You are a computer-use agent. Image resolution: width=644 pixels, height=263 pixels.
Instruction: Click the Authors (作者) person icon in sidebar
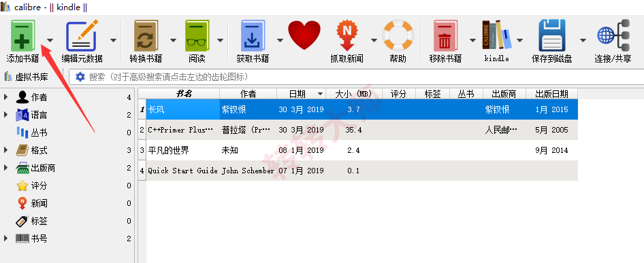point(22,97)
